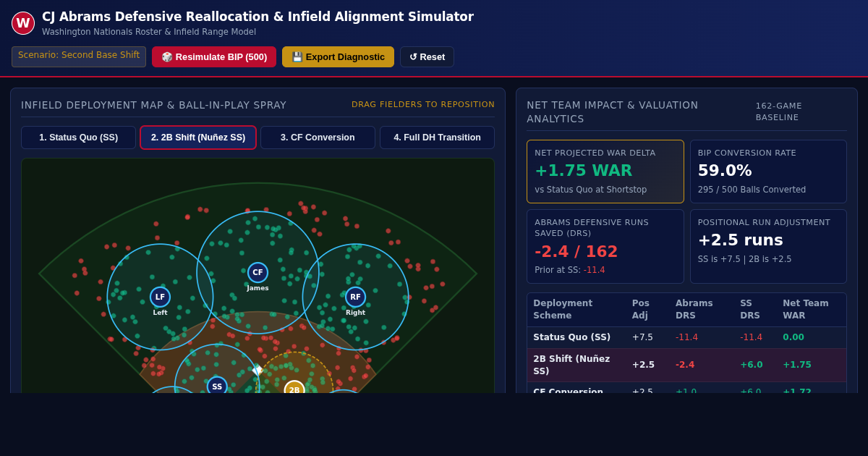
Task: Click the +1.75 WAR headline value
Action: pyautogui.click(x=583, y=171)
